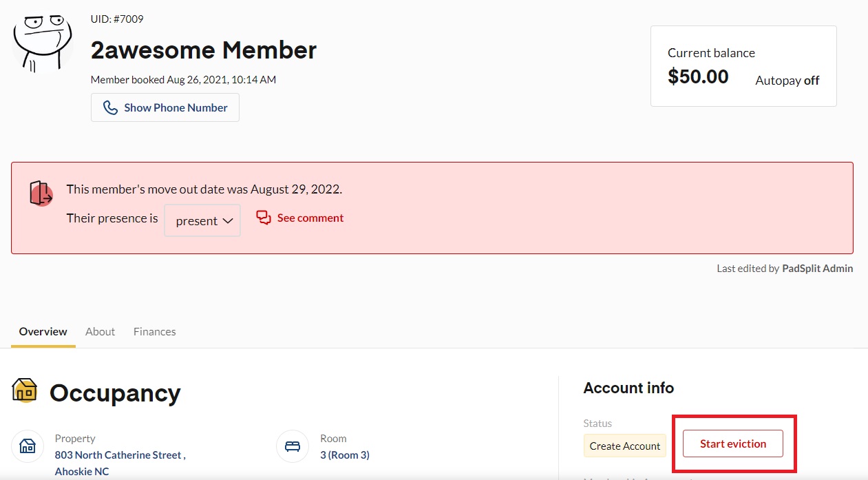Click the yellow house icon next to Occupancy
868x480 pixels.
point(25,390)
